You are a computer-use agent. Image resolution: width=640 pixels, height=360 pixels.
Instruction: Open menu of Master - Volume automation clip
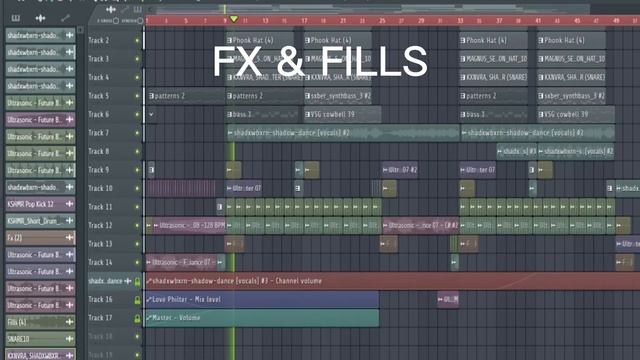pos(149,318)
